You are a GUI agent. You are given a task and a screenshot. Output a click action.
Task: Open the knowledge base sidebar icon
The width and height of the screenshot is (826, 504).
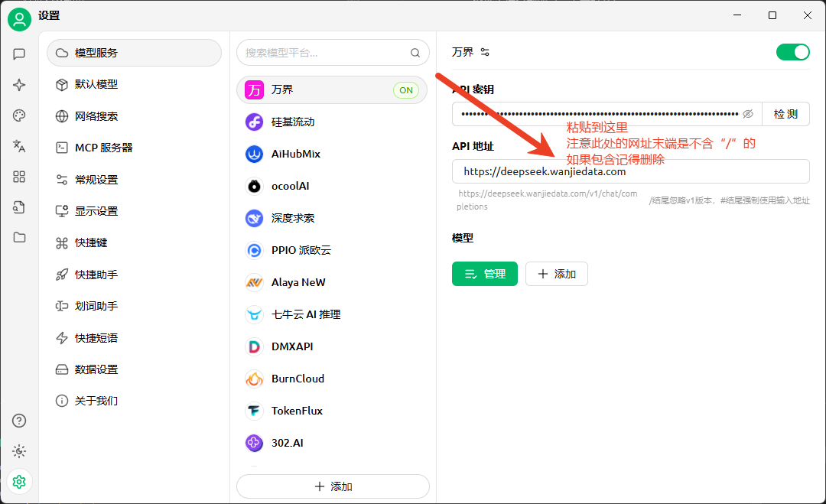[19, 207]
